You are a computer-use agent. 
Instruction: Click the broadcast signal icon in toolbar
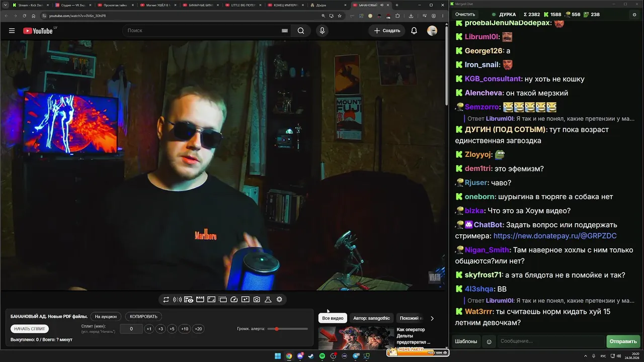point(177,300)
